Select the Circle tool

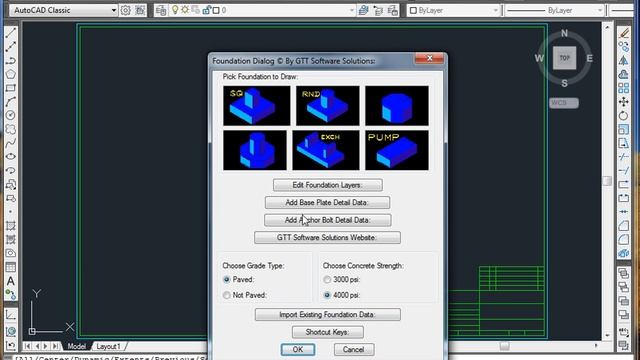click(11, 116)
